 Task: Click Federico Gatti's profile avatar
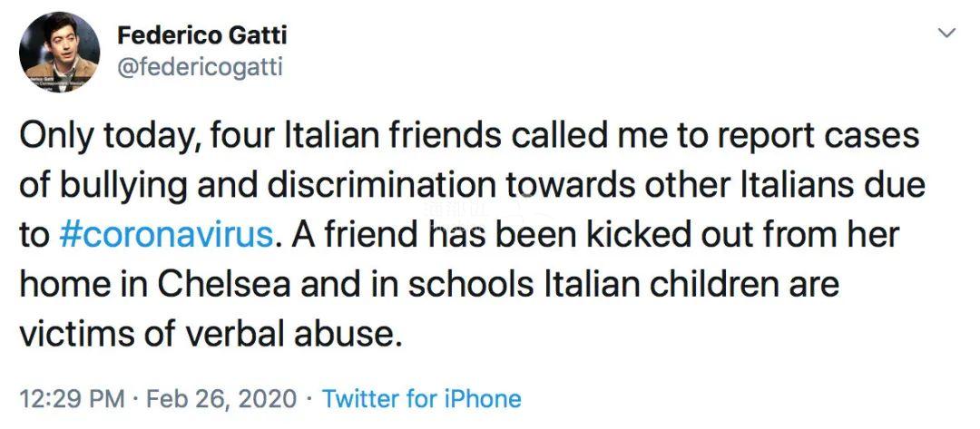59,52
